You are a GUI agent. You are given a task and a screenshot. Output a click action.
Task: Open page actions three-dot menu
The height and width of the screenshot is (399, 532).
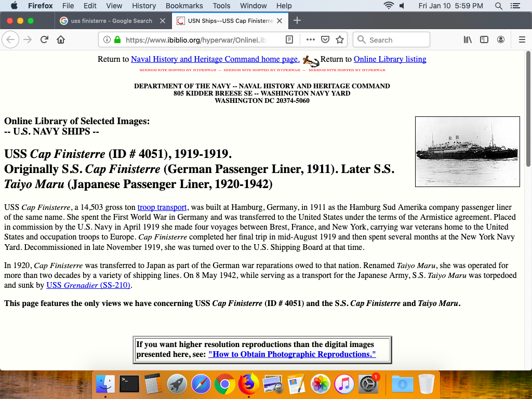click(311, 40)
